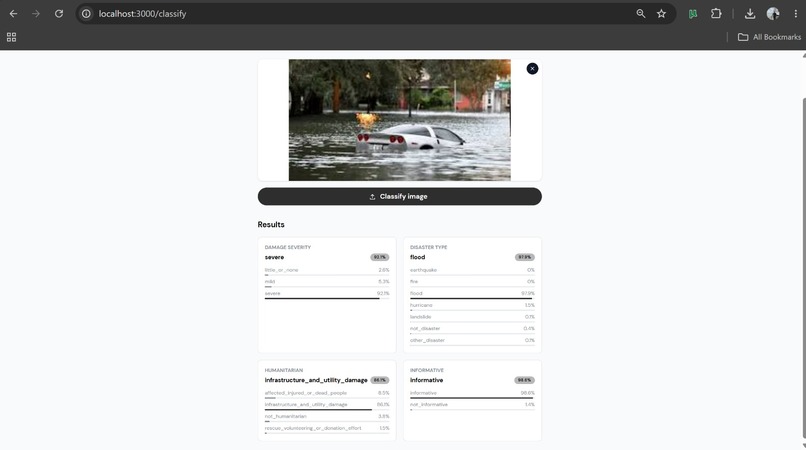View site information icon in address bar
806x450 pixels.
[x=86, y=14]
